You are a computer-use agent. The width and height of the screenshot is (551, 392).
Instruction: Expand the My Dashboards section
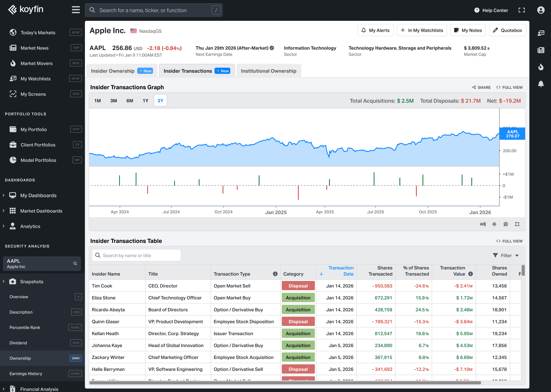click(4, 195)
